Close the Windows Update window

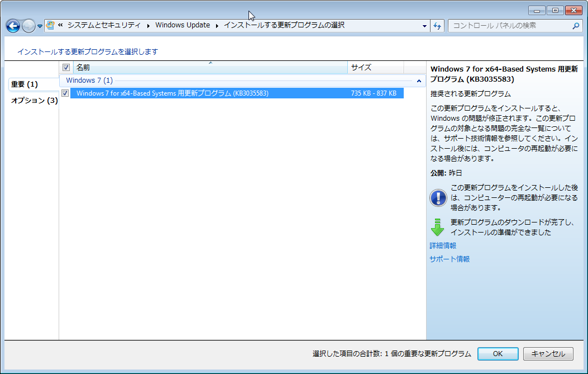tap(573, 11)
